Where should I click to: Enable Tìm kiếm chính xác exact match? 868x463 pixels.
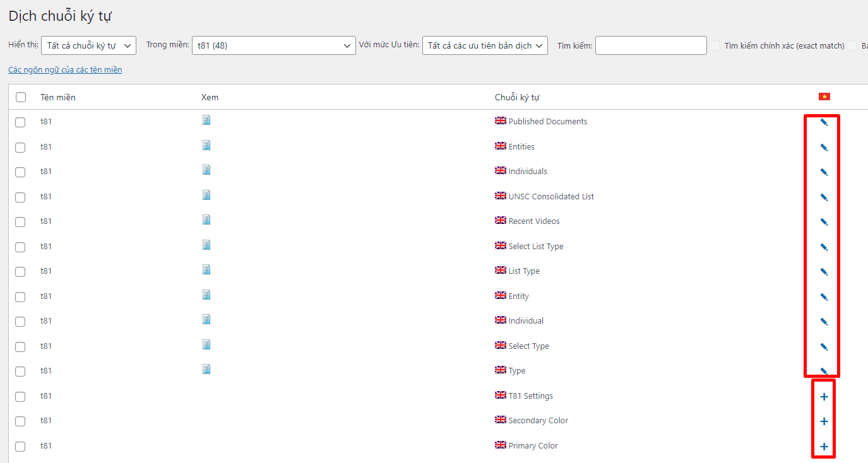(x=715, y=45)
